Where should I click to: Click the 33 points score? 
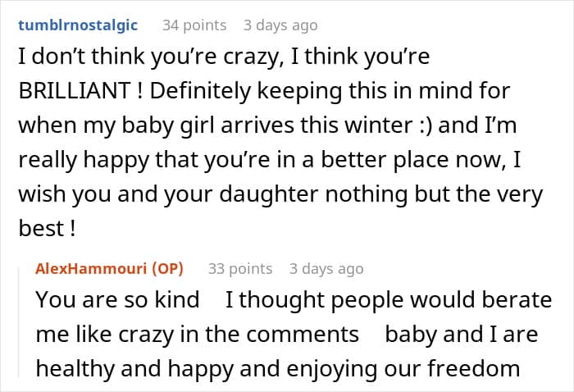click(239, 268)
